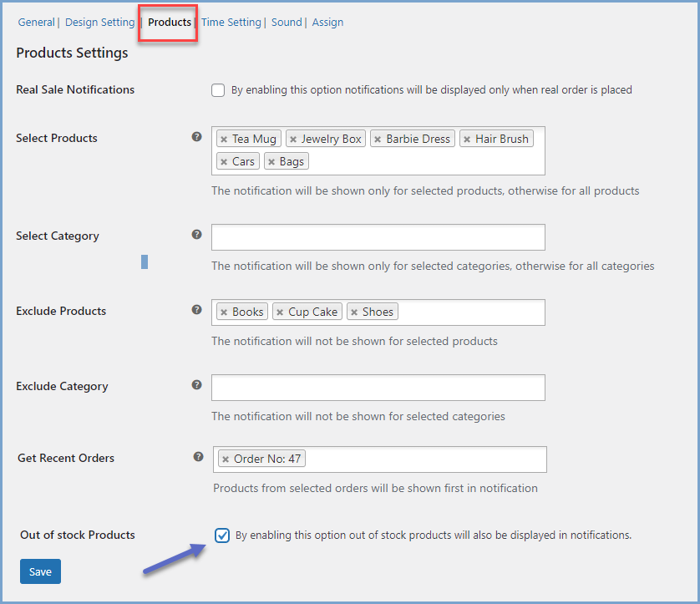Open help tooltip for Select Category
Viewport: 700px width, 604px height.
(x=196, y=235)
